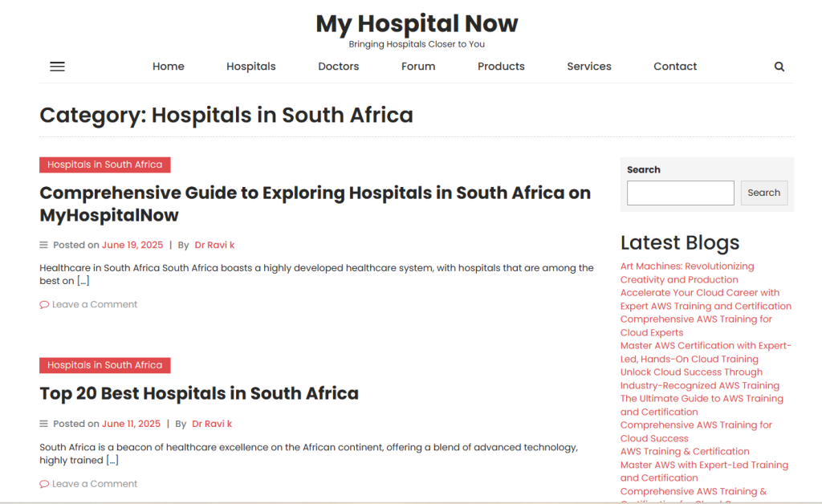The width and height of the screenshot is (822, 504).
Task: Open the Forum navigation link
Action: (x=418, y=67)
